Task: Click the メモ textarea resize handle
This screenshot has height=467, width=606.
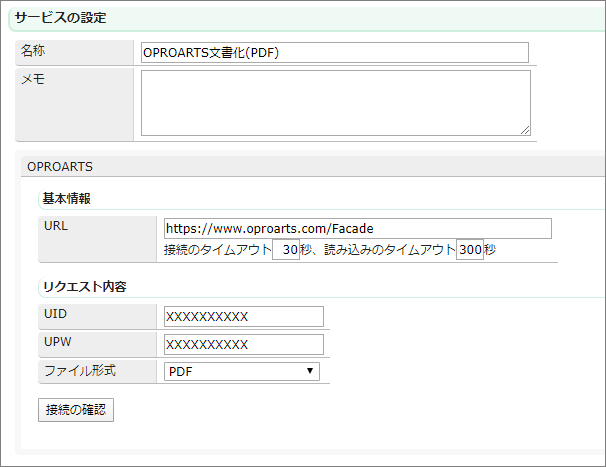Action: pyautogui.click(x=525, y=130)
